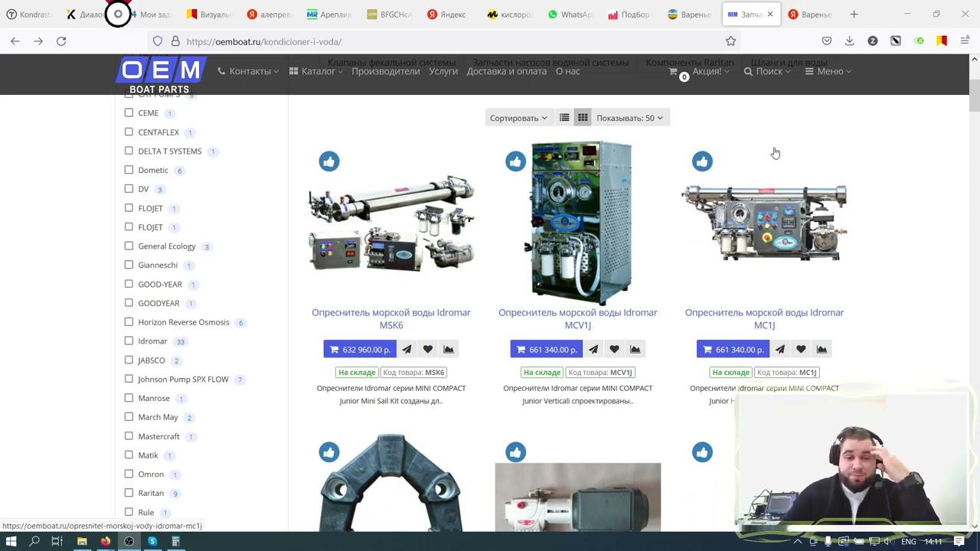The width and height of the screenshot is (980, 551).
Task: Tick the JABSCO brand checkbox
Action: click(x=129, y=360)
